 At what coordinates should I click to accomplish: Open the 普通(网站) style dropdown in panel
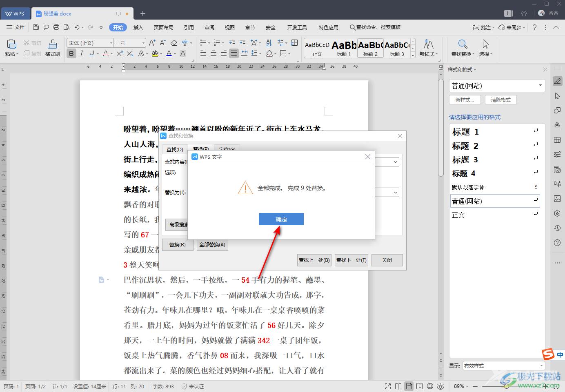[540, 86]
